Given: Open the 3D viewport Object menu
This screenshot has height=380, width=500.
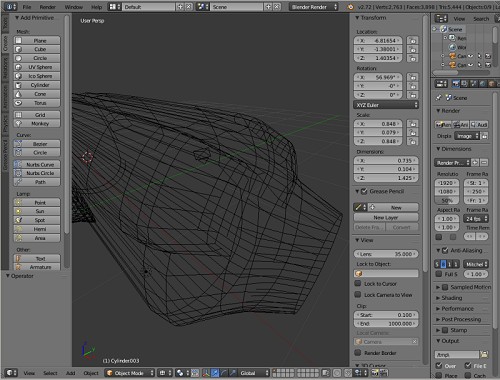Looking at the screenshot, I should (x=91, y=373).
